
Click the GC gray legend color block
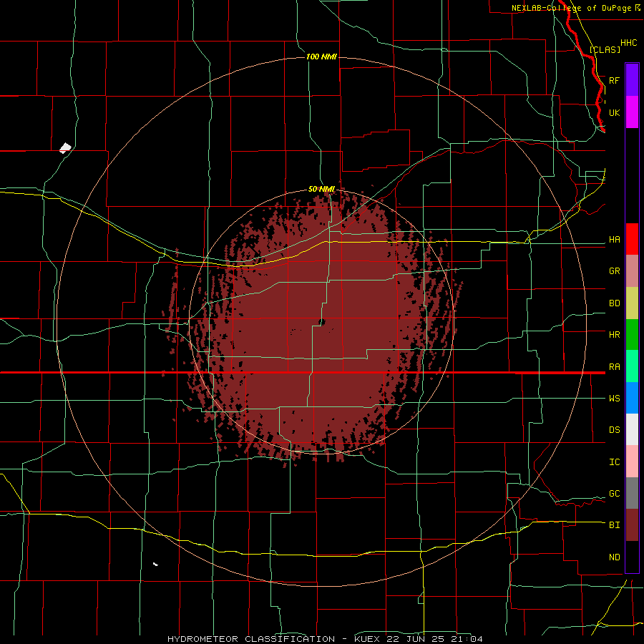pos(632,493)
